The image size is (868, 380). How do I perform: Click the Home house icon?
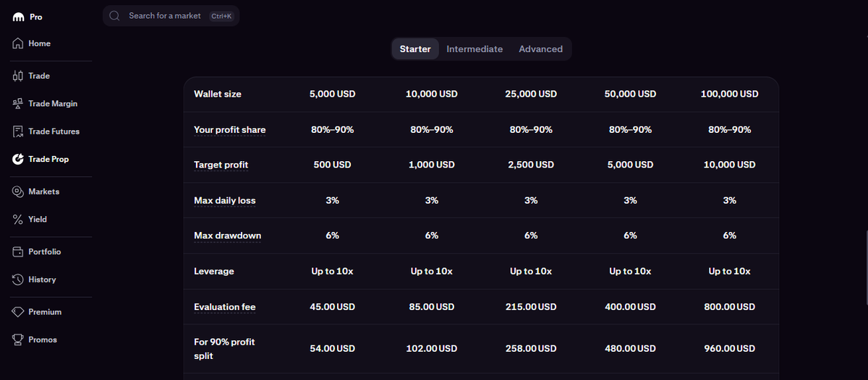pyautogui.click(x=18, y=43)
